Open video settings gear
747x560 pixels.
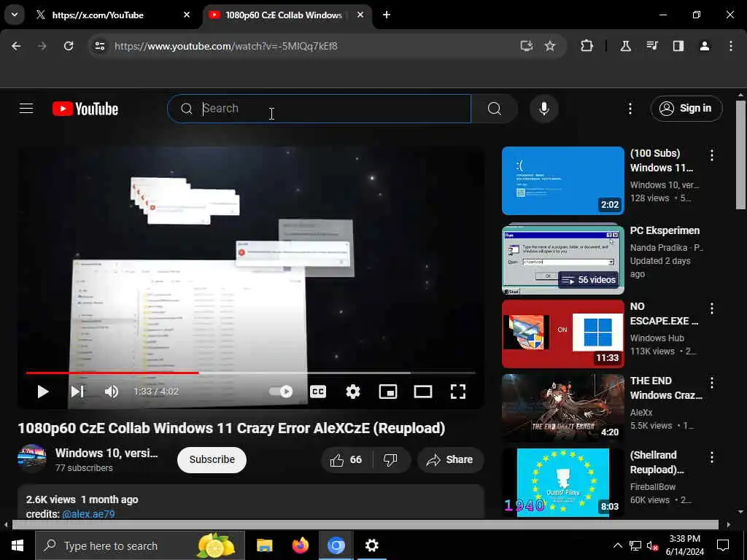353,392
